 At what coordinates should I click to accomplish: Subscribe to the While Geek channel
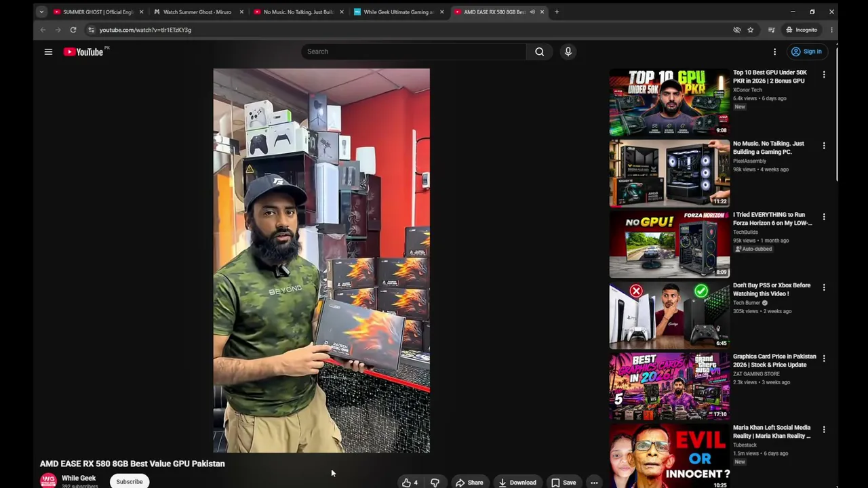point(129,482)
